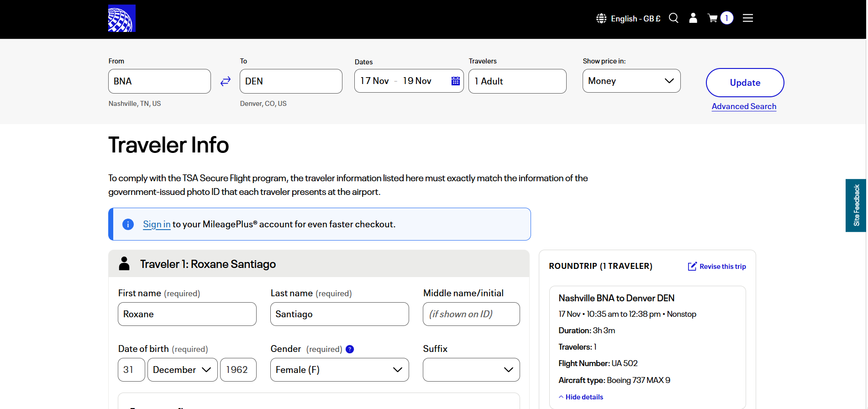Click the Sign in MileagePlus link
Viewport: 868px width, 409px height.
[x=157, y=224]
